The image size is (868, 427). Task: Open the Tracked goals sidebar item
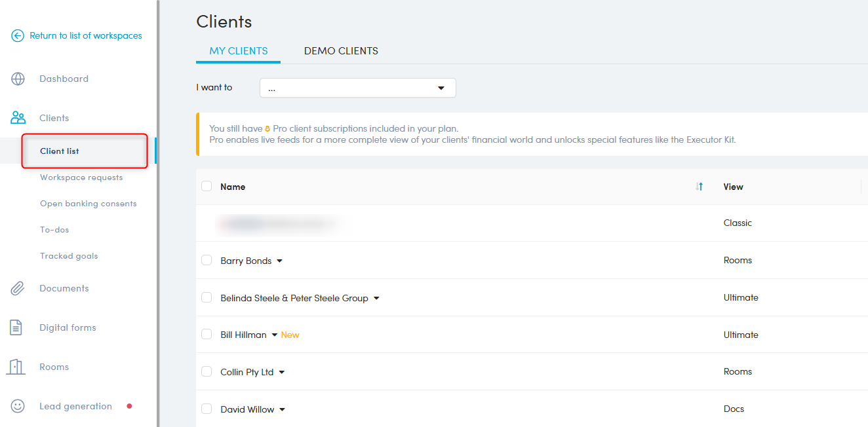[69, 256]
